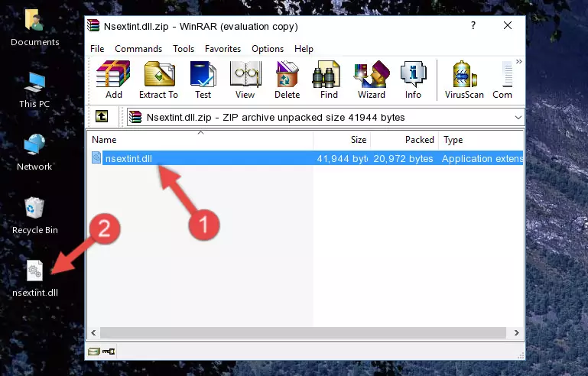Sort the list by Name column
The width and height of the screenshot is (588, 376).
pos(200,140)
